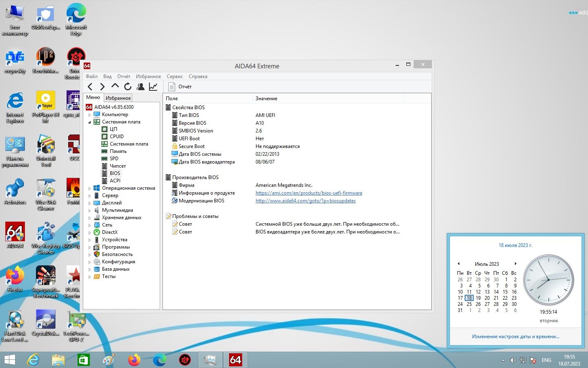Expand the Операционная система tree node

pyautogui.click(x=89, y=188)
